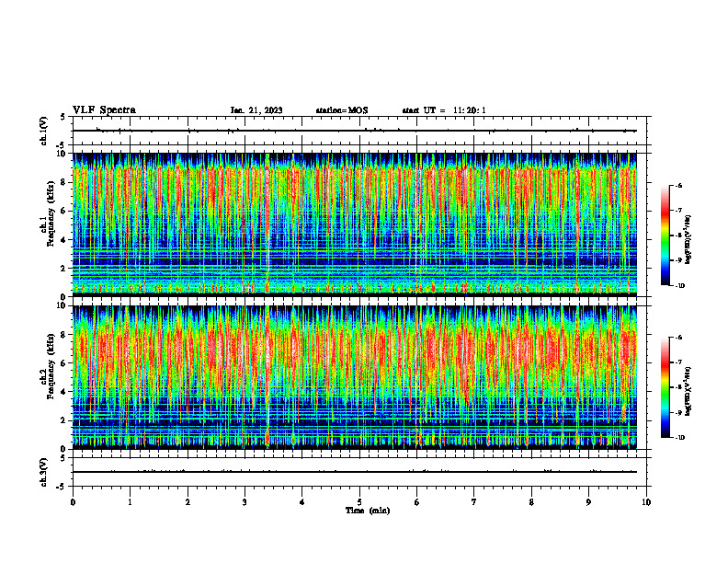Viewport: 728px width, 563px height.
Task: Click the "start UT = 11:20: 1" text
Action: pos(444,110)
